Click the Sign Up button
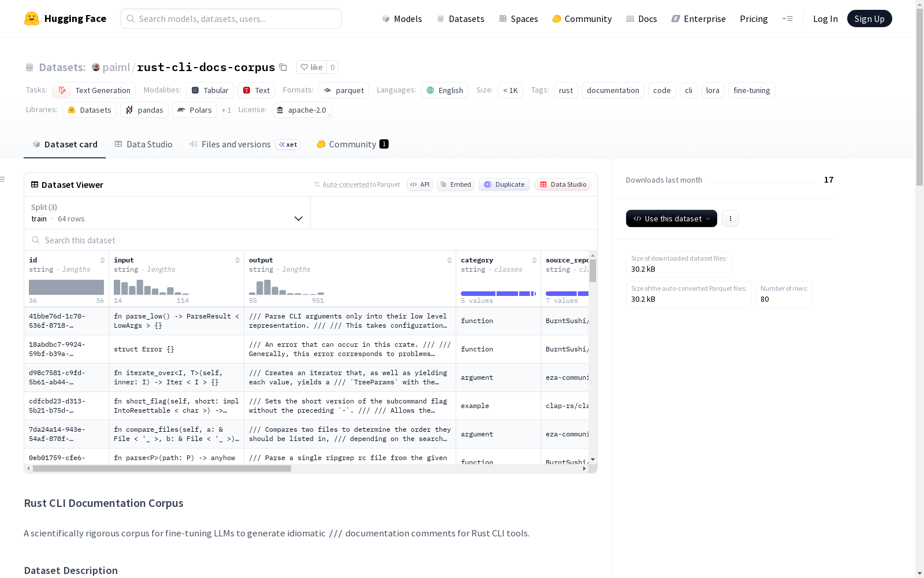 coord(870,18)
